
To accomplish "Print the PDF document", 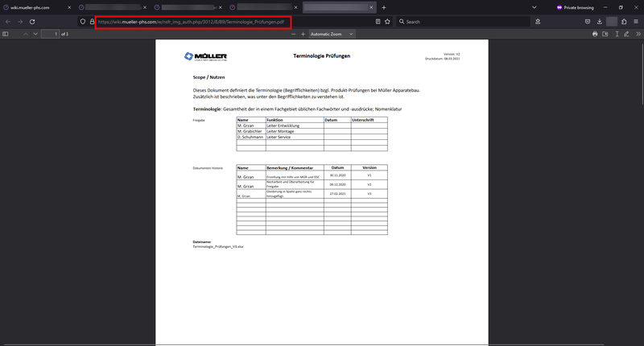I will (x=595, y=35).
